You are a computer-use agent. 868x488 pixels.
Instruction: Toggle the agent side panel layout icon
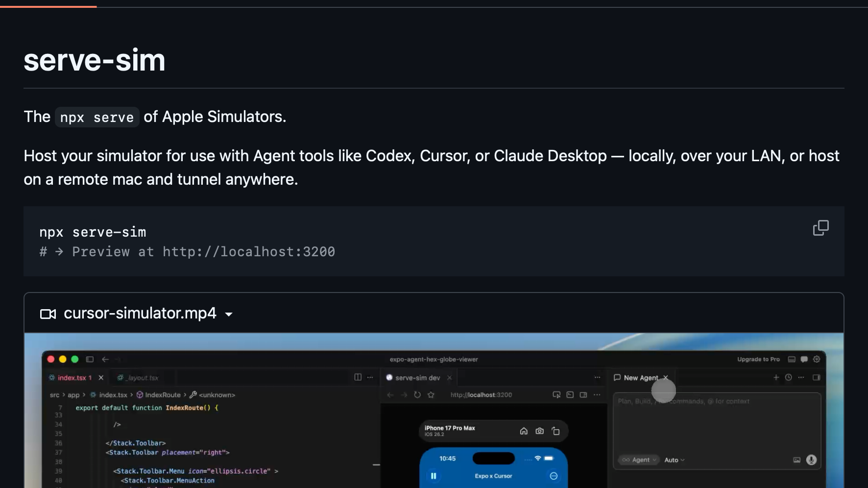click(x=816, y=377)
